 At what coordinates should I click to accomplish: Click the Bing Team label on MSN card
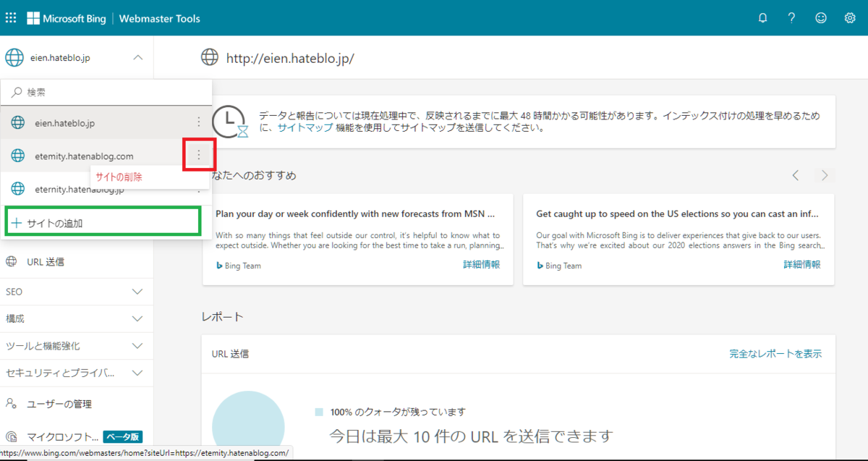click(239, 266)
